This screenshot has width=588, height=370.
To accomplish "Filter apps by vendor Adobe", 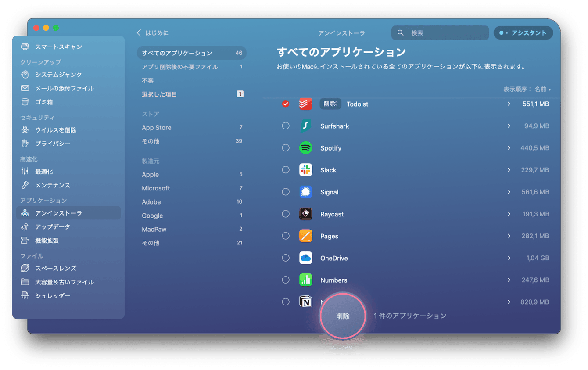I will 192,202.
